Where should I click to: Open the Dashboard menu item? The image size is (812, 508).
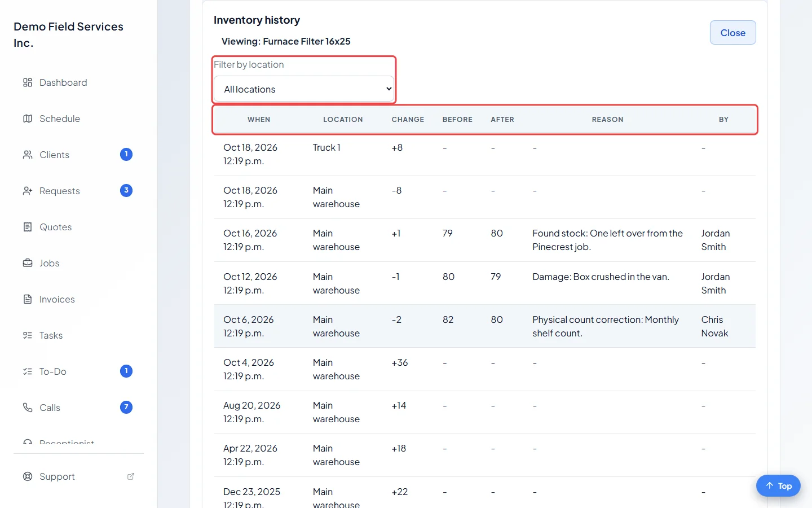79,82
